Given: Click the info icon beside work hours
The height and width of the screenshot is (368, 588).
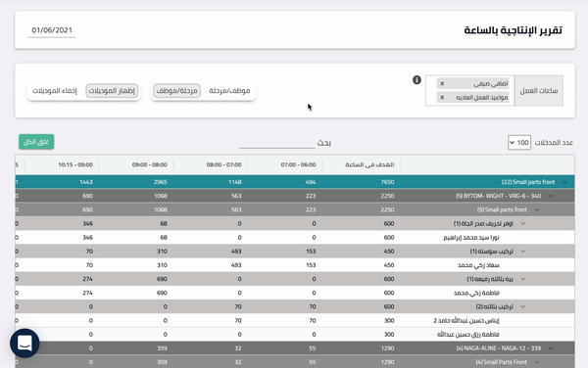Looking at the screenshot, I should click(x=416, y=79).
